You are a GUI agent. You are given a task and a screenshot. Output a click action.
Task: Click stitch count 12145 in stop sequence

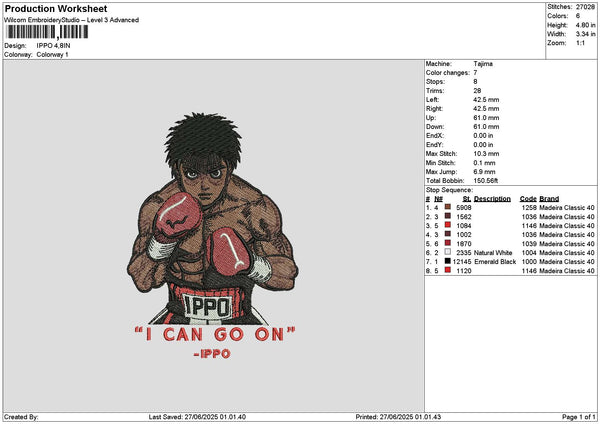tap(462, 261)
